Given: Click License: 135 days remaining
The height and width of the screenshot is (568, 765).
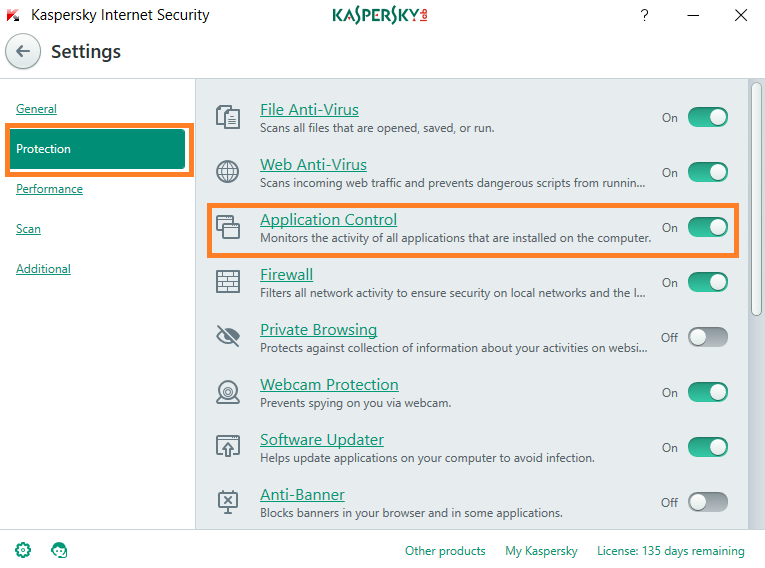Looking at the screenshot, I should click(671, 551).
